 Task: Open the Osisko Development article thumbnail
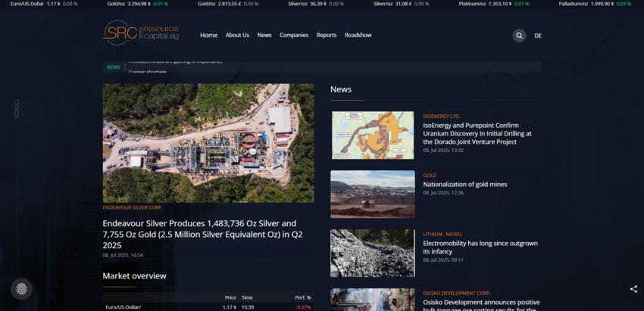tap(373, 300)
